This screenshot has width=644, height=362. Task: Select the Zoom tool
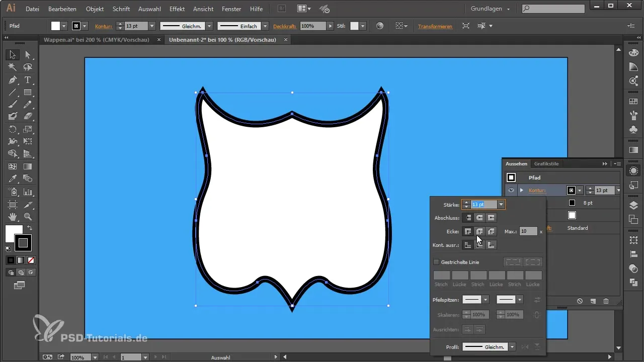28,217
